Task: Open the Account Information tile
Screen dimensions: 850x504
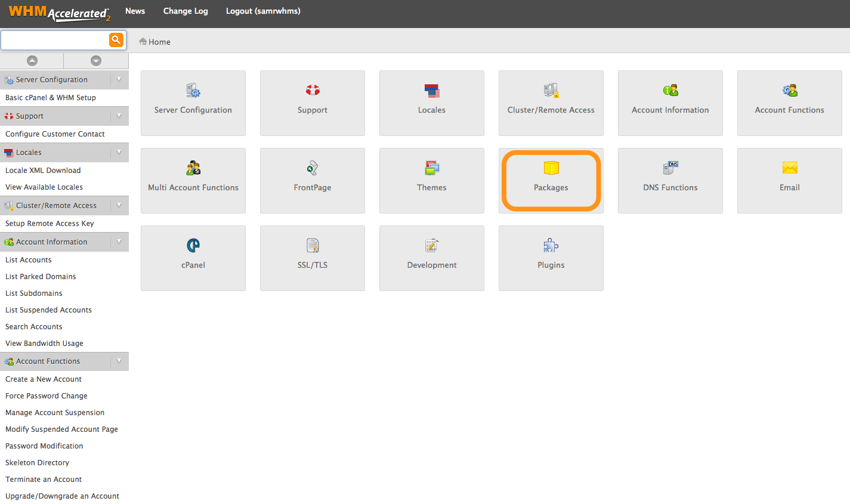Action: click(x=670, y=103)
